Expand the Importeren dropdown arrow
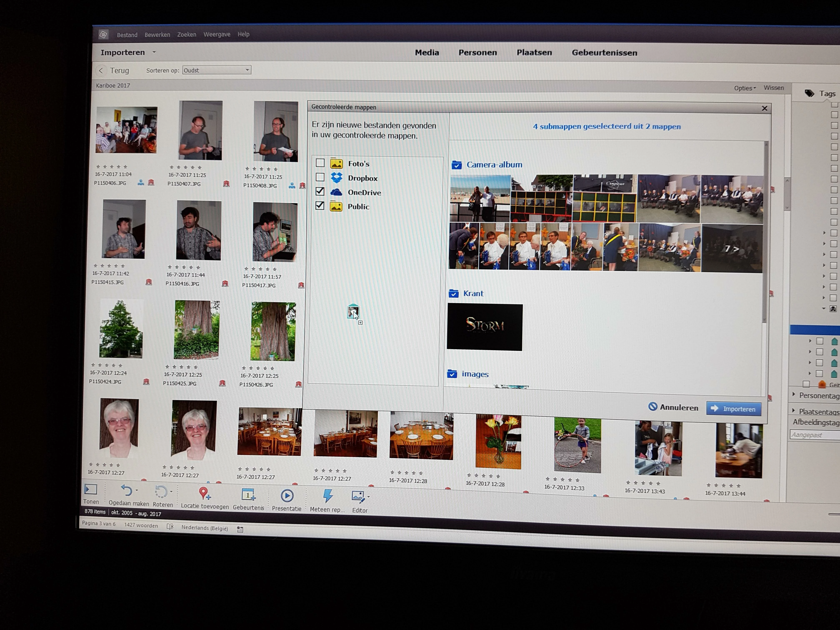This screenshot has width=840, height=630. coord(154,52)
